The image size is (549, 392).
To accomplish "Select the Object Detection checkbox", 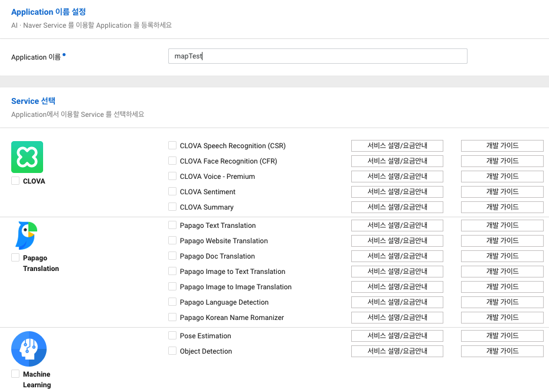I will 172,351.
